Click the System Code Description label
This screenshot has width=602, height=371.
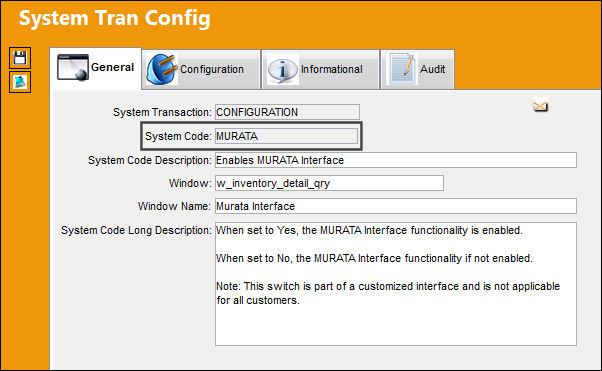click(x=150, y=160)
